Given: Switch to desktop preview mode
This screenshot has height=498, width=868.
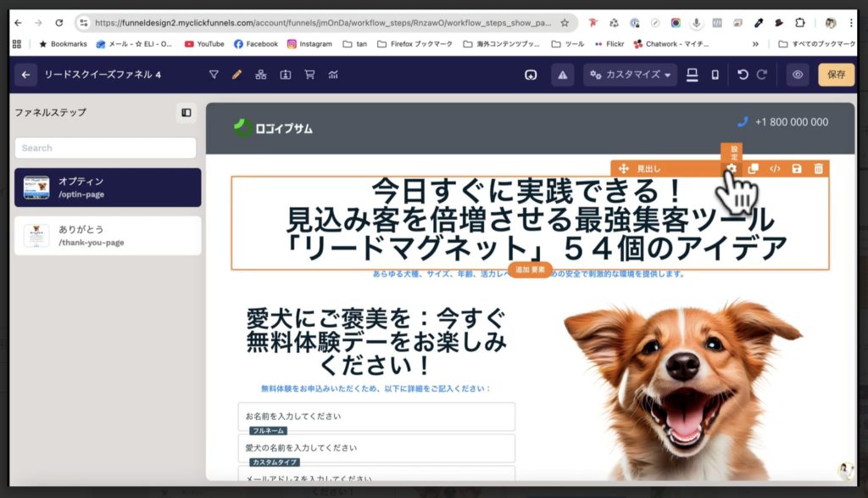Looking at the screenshot, I should point(693,75).
